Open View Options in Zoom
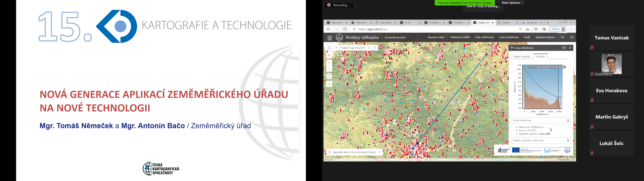Screen dimensions: 644x181 [512, 3]
